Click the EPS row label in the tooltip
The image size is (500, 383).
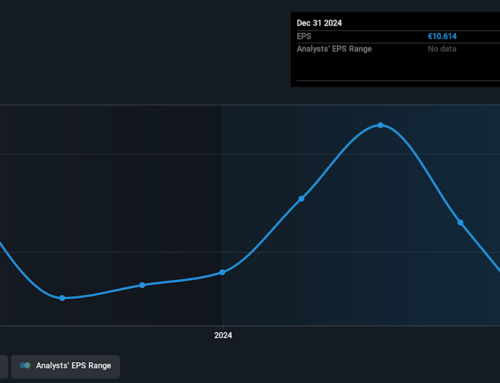(x=304, y=36)
